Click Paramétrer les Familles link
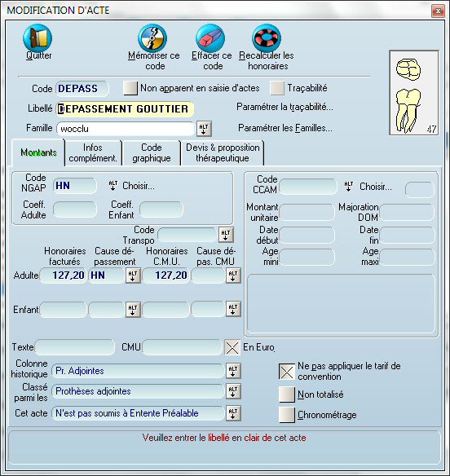Screen dimensions: 450x476 point(285,128)
